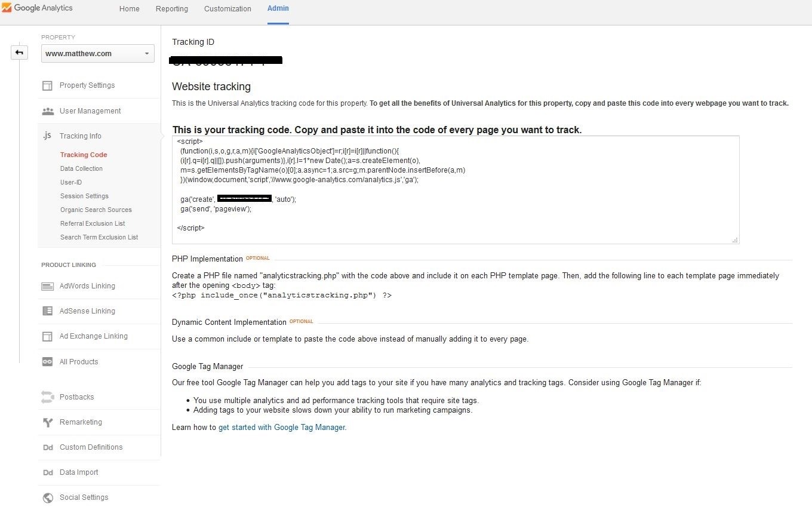This screenshot has width=812, height=513.
Task: Click inside the tracking code text box
Action: point(456,189)
